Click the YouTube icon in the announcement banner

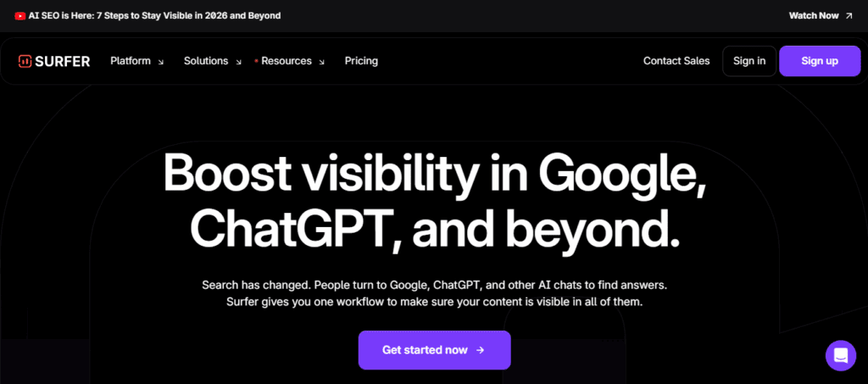click(x=20, y=15)
